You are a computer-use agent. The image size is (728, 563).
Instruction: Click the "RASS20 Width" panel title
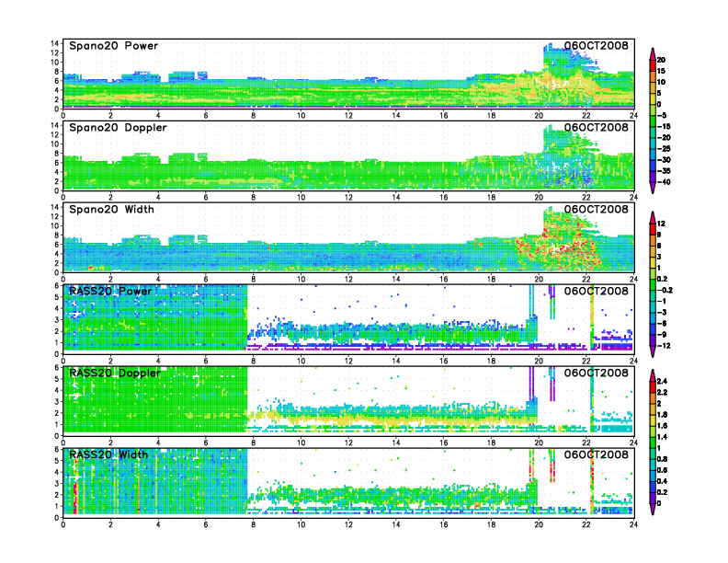coord(108,454)
